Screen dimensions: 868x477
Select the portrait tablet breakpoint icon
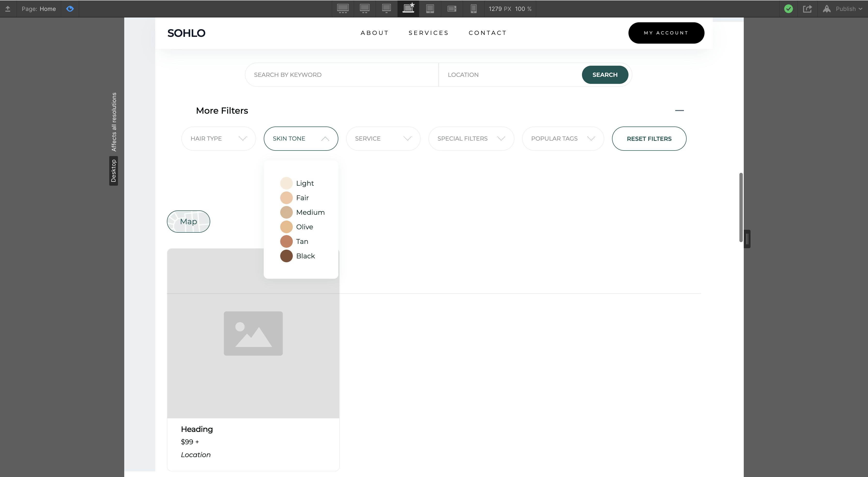[x=430, y=9]
